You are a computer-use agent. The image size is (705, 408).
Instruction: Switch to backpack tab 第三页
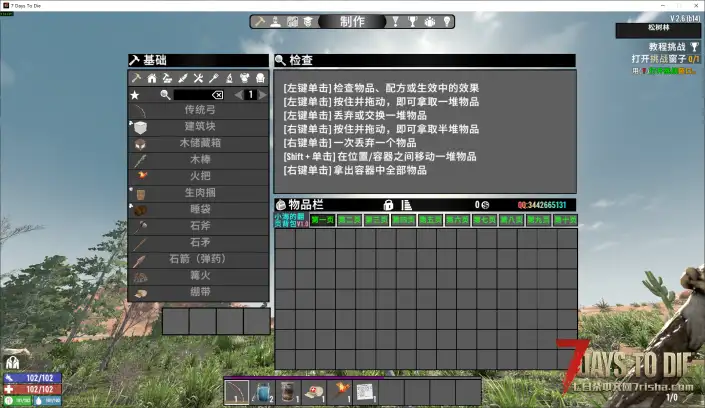click(376, 220)
